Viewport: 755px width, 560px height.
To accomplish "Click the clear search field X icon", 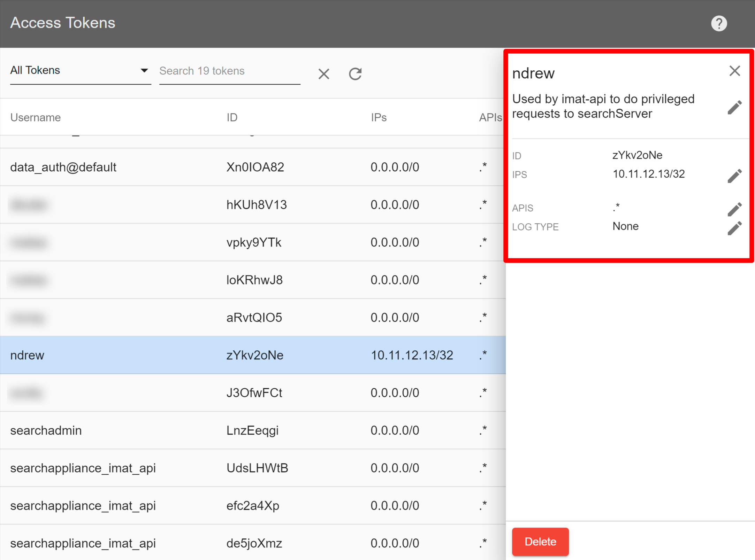I will pyautogui.click(x=323, y=72).
